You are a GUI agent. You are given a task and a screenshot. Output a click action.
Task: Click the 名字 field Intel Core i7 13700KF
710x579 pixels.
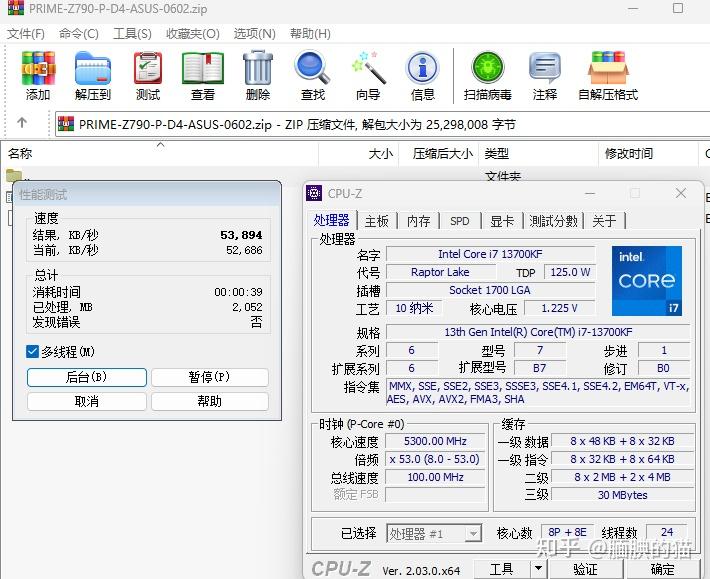point(490,254)
